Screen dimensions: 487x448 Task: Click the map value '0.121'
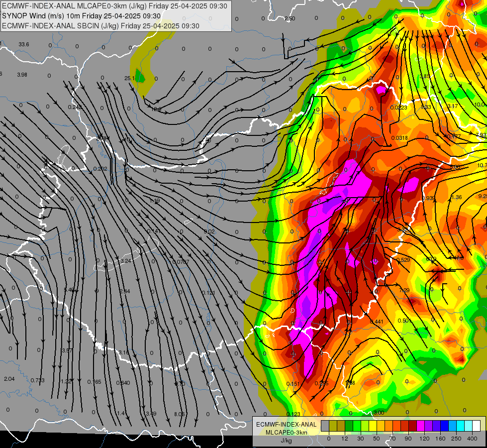208,293
